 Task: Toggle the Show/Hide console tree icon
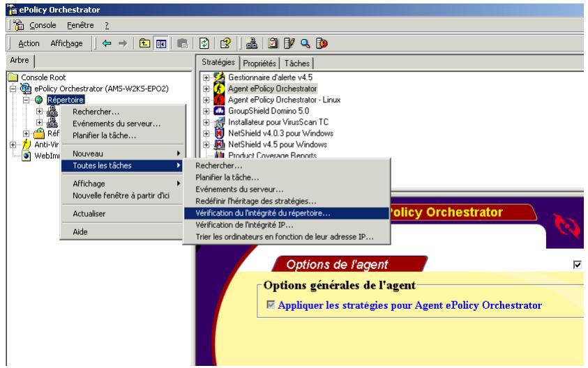[161, 43]
